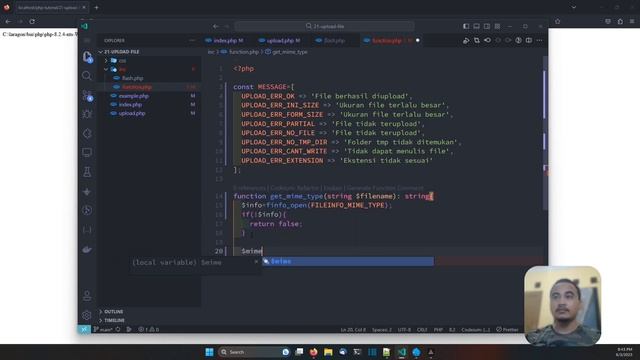Image resolution: width=640 pixels, height=360 pixels.
Task: Open File Explorer from the taskbar
Action: 328,352
